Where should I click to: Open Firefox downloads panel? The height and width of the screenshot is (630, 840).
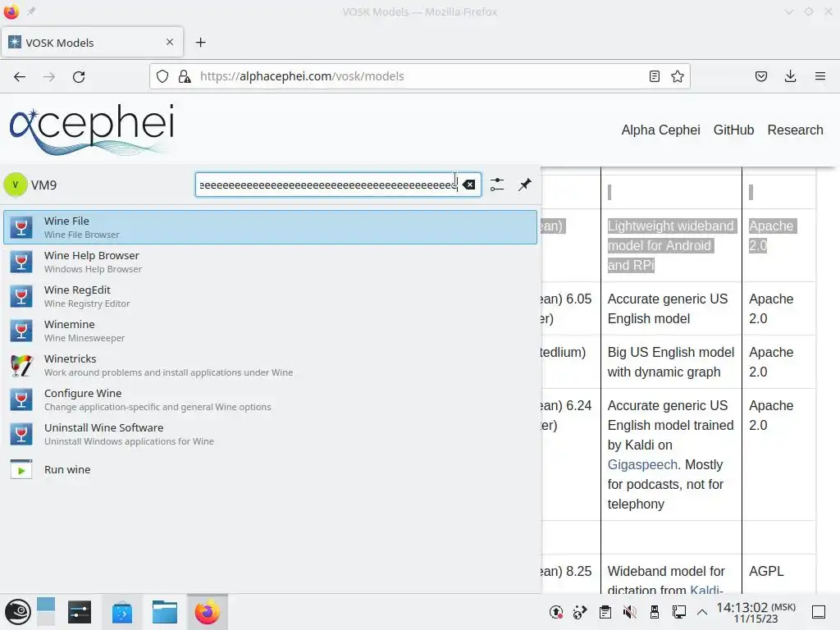[x=790, y=76]
